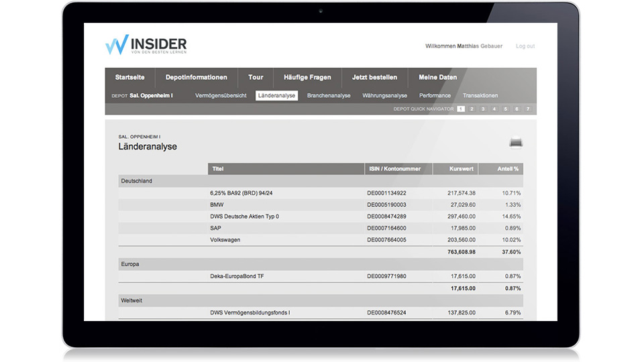Screen dimensions: 644x362
Task: Click the Volkswagen table row
Action: [321, 239]
